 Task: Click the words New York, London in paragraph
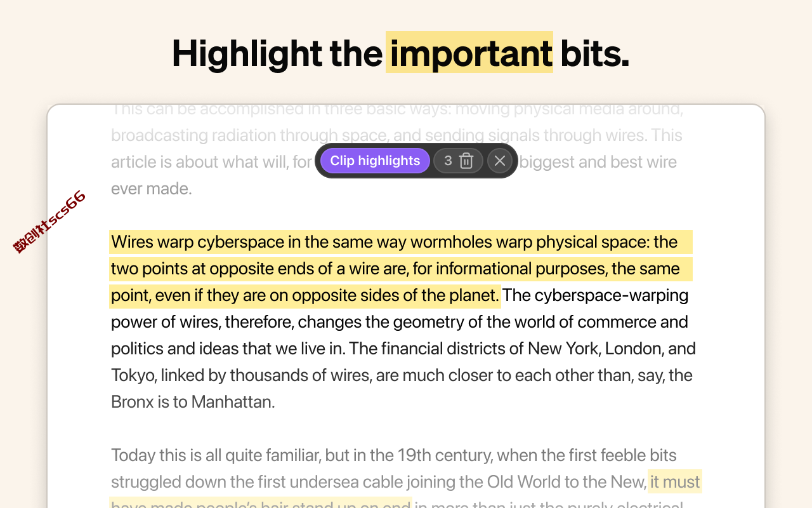(x=596, y=349)
